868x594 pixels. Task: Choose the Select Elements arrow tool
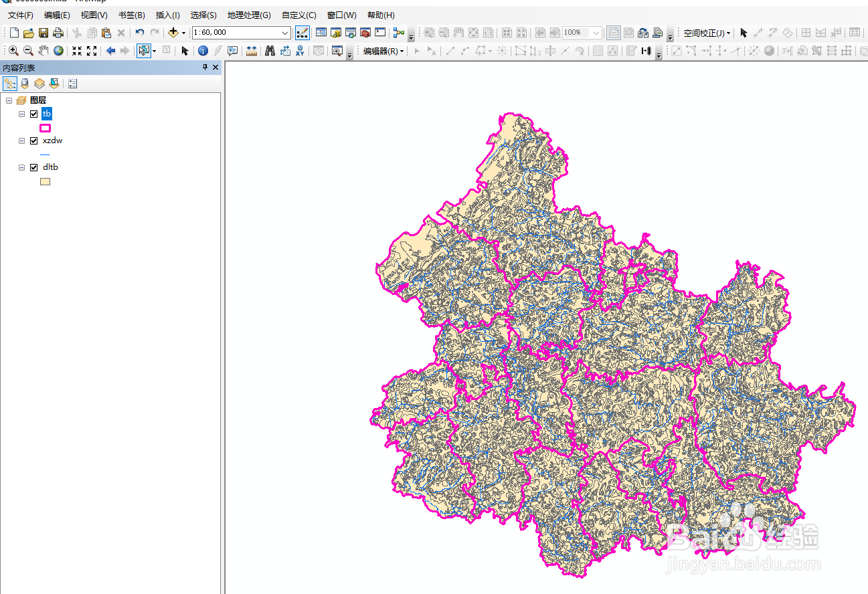(185, 51)
